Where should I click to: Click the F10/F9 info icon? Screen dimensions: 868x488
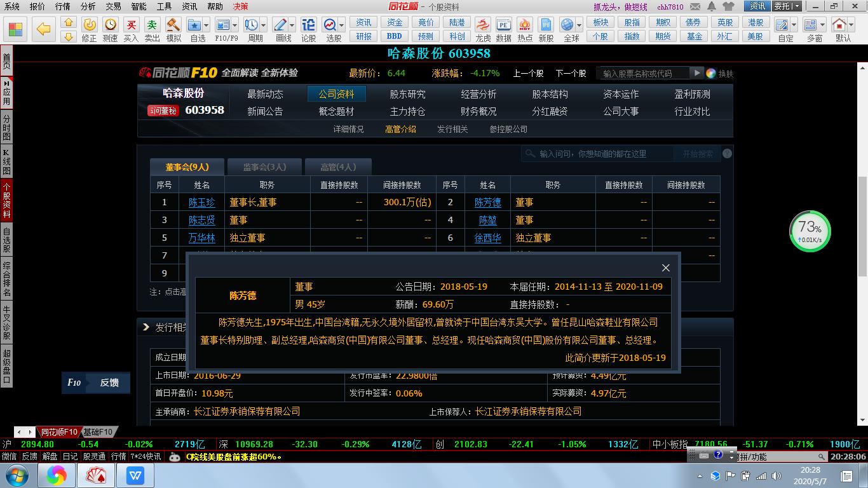[223, 25]
